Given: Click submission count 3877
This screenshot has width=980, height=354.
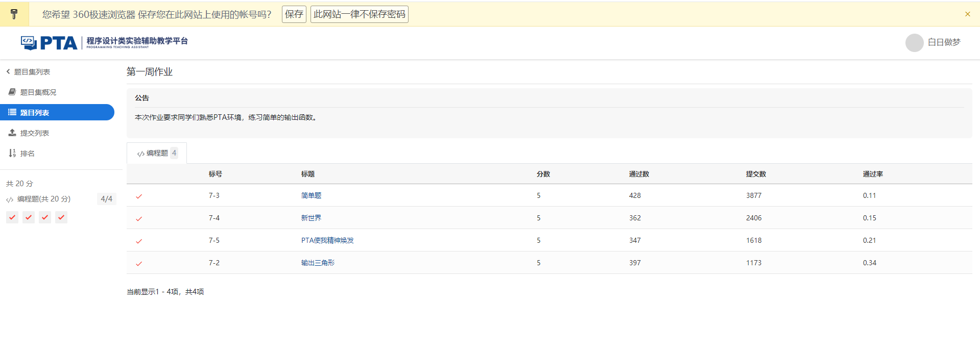Looking at the screenshot, I should (x=754, y=195).
